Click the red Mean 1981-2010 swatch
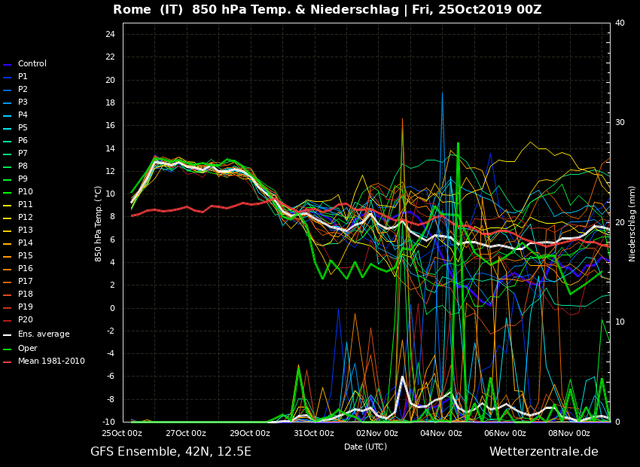The image size is (640, 467). pyautogui.click(x=7, y=362)
